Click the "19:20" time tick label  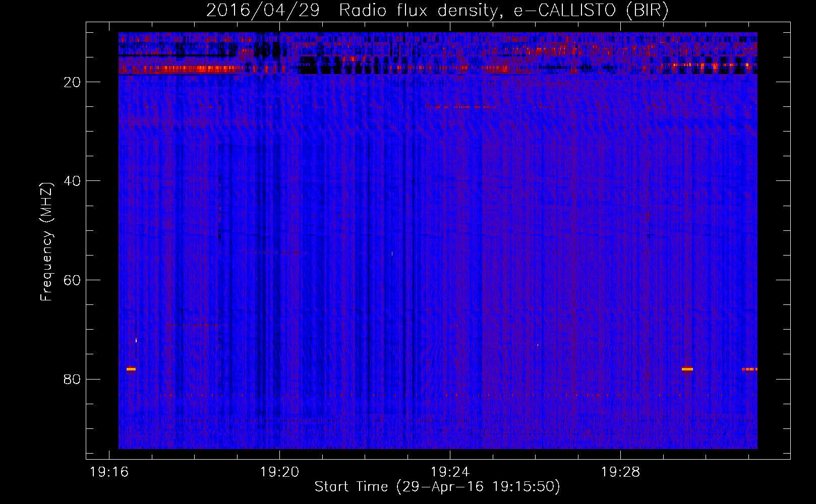tap(279, 472)
